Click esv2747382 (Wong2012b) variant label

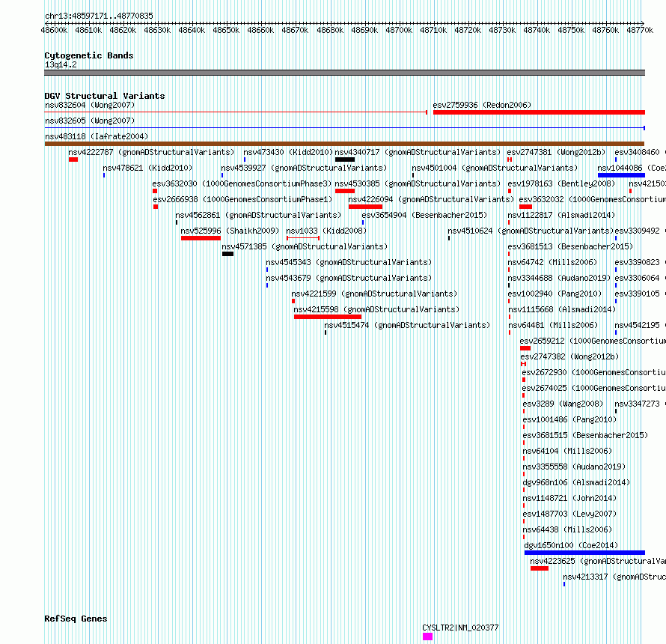coord(569,356)
